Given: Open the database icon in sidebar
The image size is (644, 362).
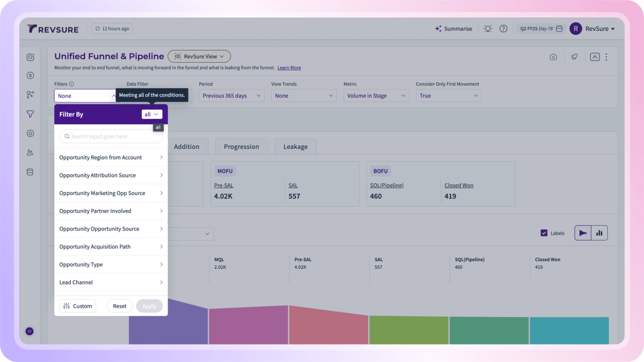Looking at the screenshot, I should tap(30, 172).
